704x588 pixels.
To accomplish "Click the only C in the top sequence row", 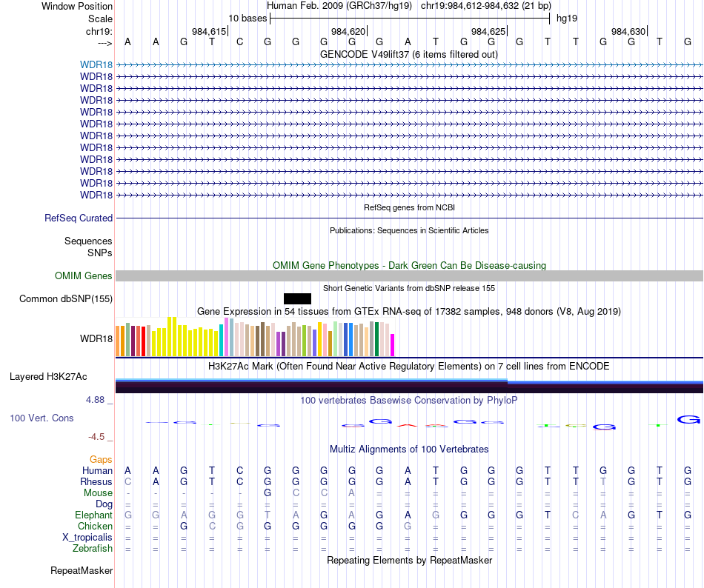I will tap(240, 42).
